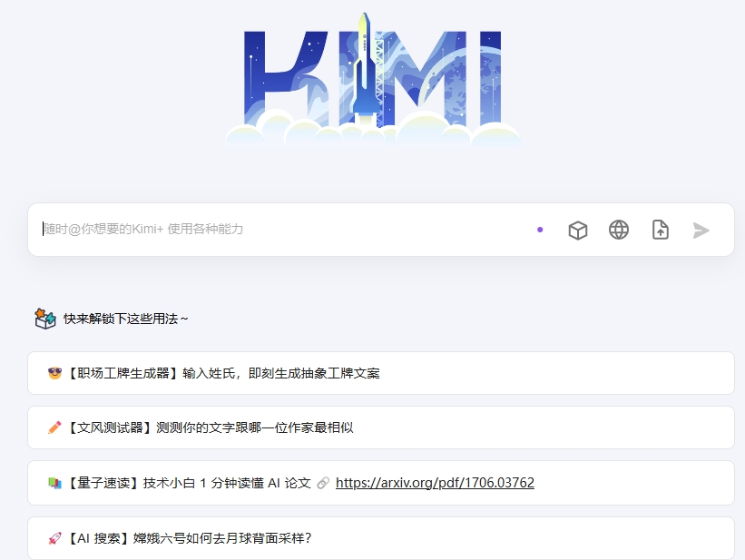
Task: Click the sunglasses emoji on 职场工牌生成器
Action: (54, 373)
